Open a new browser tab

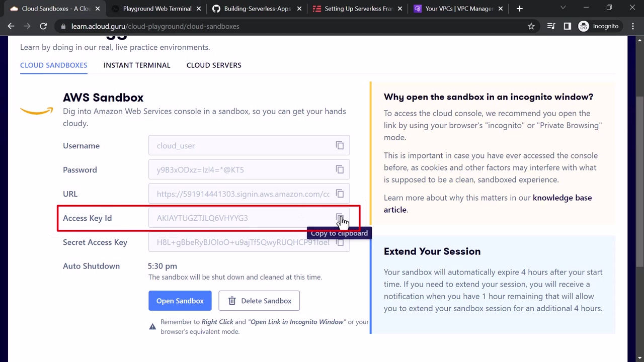(x=520, y=9)
